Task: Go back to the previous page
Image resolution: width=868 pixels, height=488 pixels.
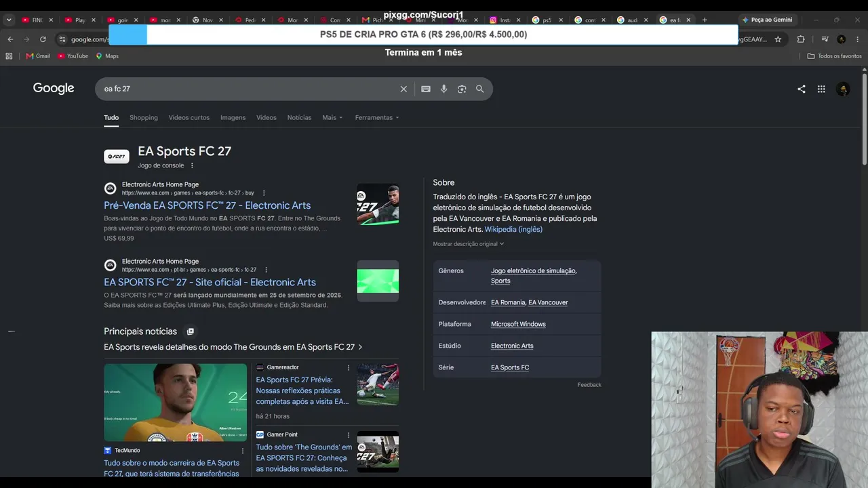Action: (x=10, y=39)
